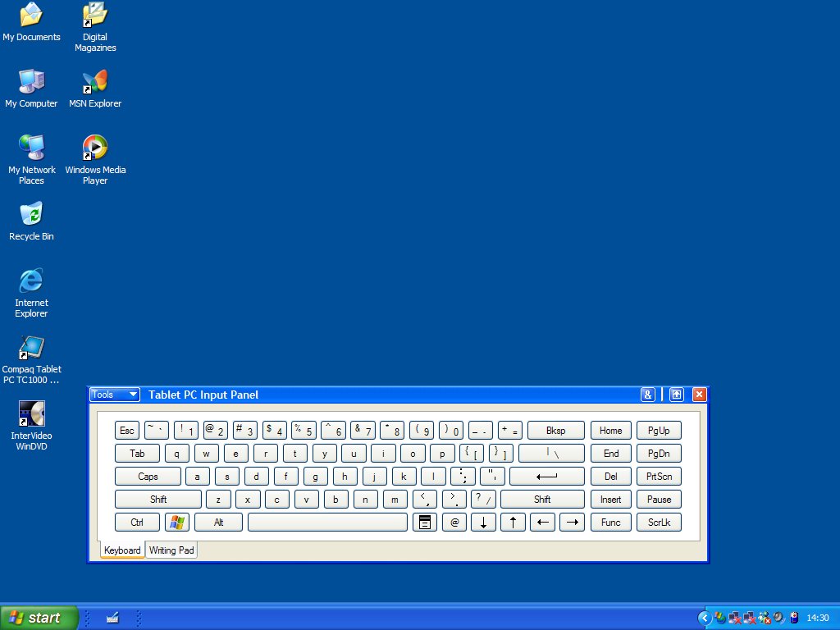Click the undock button on Input Panel title bar

pos(677,395)
